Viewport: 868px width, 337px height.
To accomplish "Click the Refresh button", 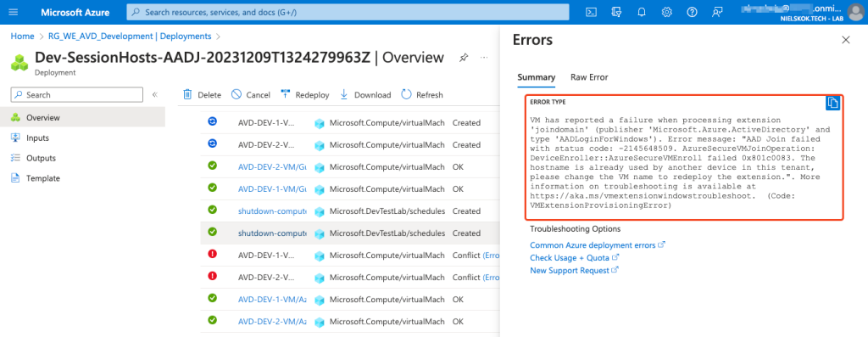I will point(422,95).
